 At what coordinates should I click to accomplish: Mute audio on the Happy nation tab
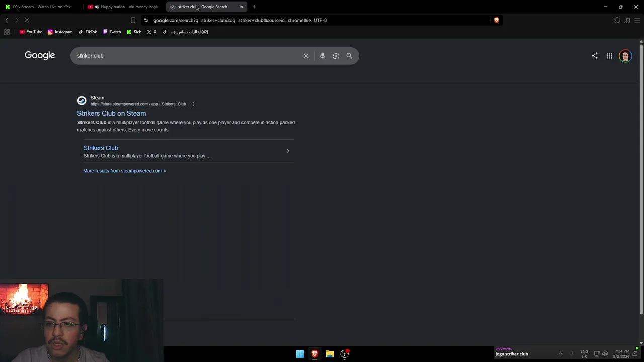(x=97, y=7)
